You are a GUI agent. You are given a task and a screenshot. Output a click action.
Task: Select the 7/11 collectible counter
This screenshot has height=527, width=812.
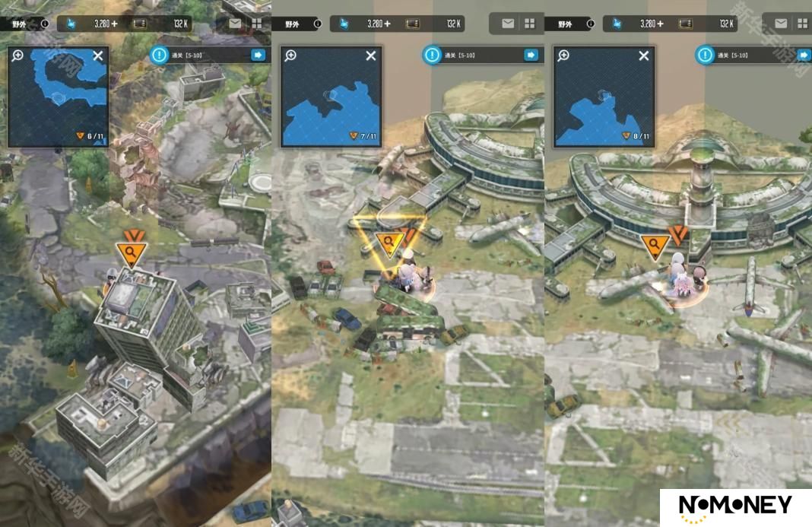(x=364, y=136)
